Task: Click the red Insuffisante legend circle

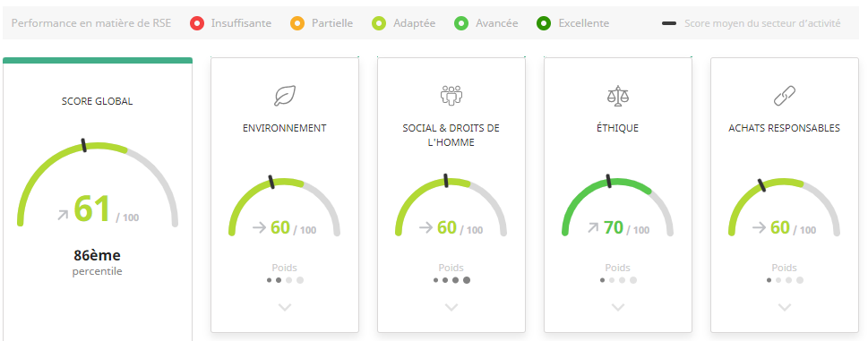Action: pos(196,23)
